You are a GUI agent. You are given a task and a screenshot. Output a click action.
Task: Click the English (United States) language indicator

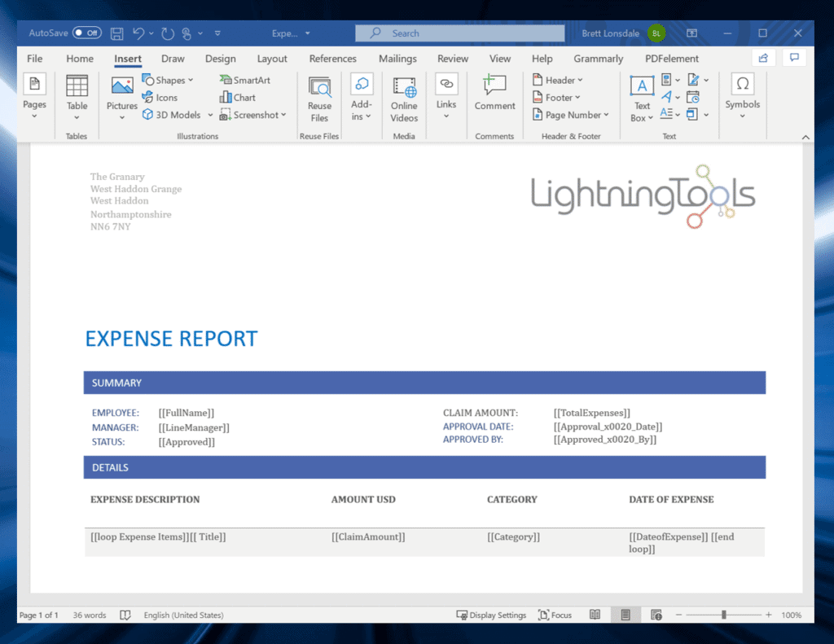pos(183,616)
